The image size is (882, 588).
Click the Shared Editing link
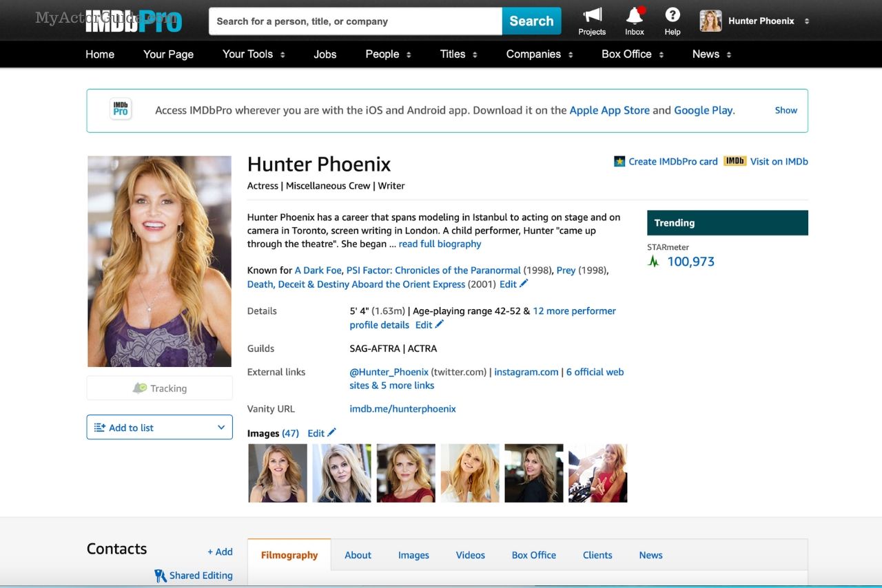pyautogui.click(x=201, y=576)
